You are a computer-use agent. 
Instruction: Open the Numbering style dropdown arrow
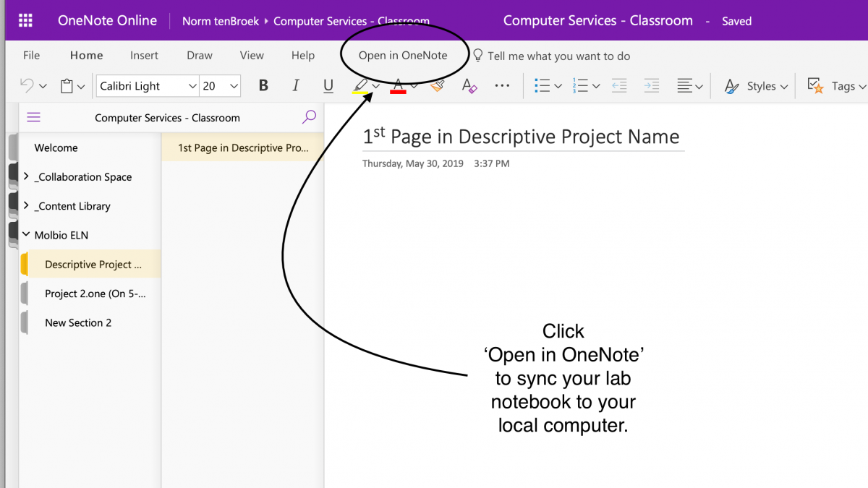[595, 87]
